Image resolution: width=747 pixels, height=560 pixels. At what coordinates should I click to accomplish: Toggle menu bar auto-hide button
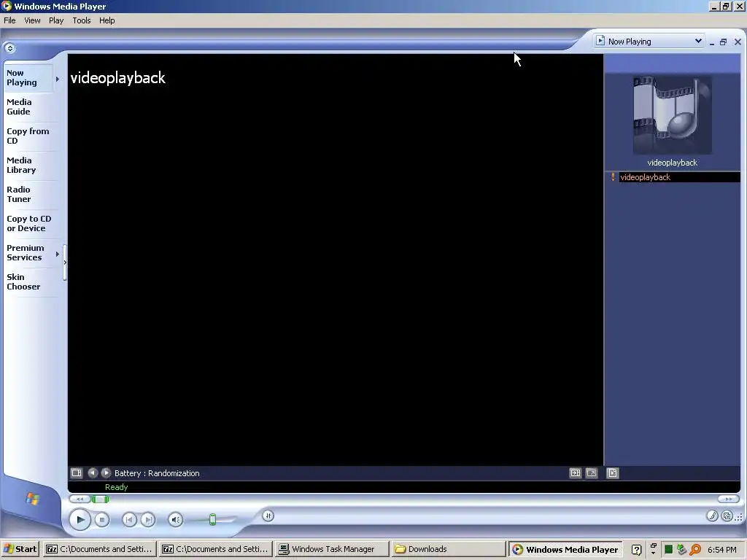click(10, 48)
